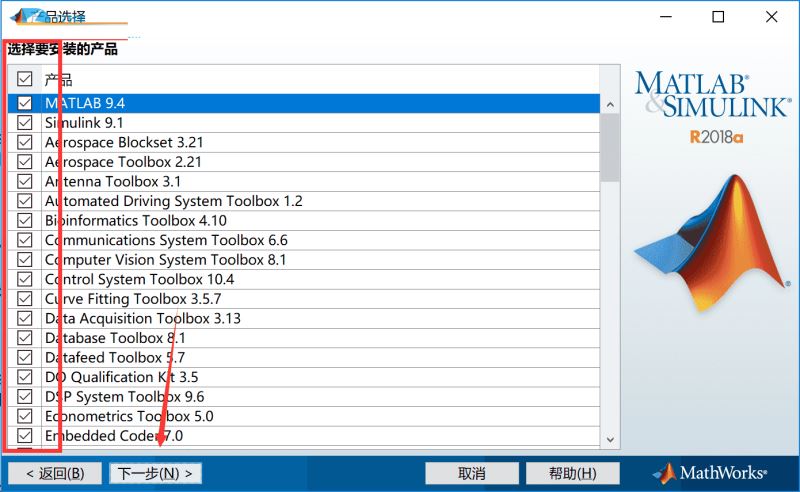This screenshot has height=492, width=800.
Task: Close the installer window
Action: pyautogui.click(x=771, y=17)
